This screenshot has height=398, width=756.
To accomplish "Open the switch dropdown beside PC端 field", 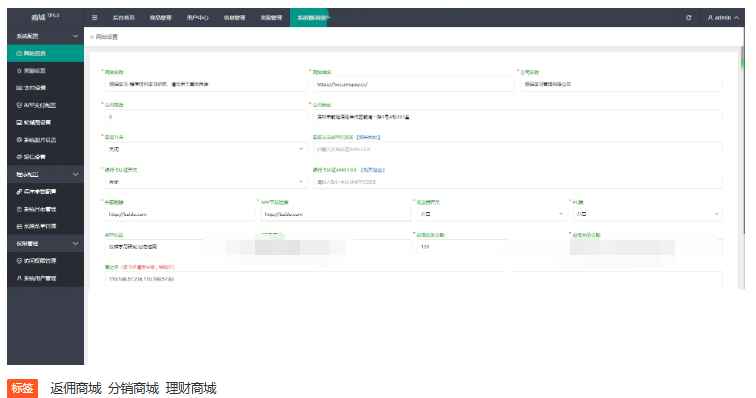I will [x=491, y=214].
